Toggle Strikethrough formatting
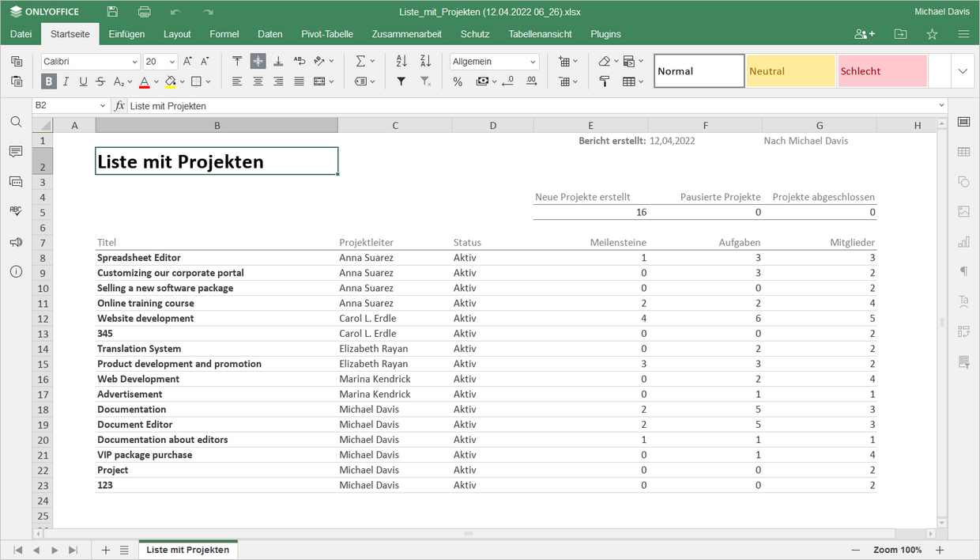The height and width of the screenshot is (560, 980). click(x=100, y=81)
